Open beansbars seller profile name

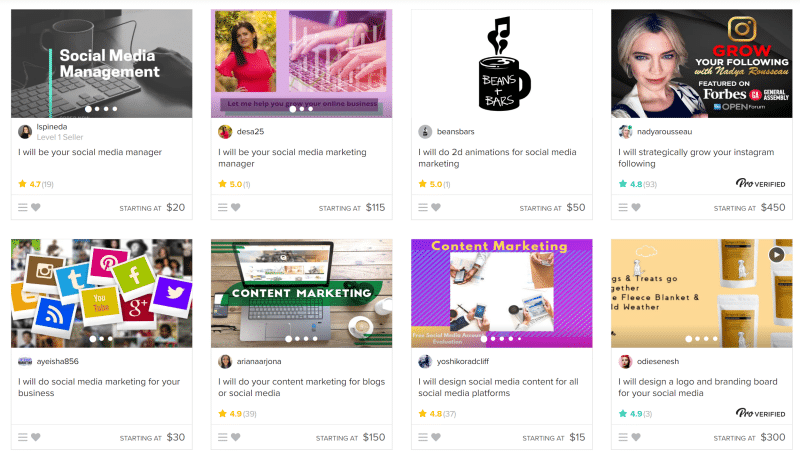pyautogui.click(x=456, y=132)
